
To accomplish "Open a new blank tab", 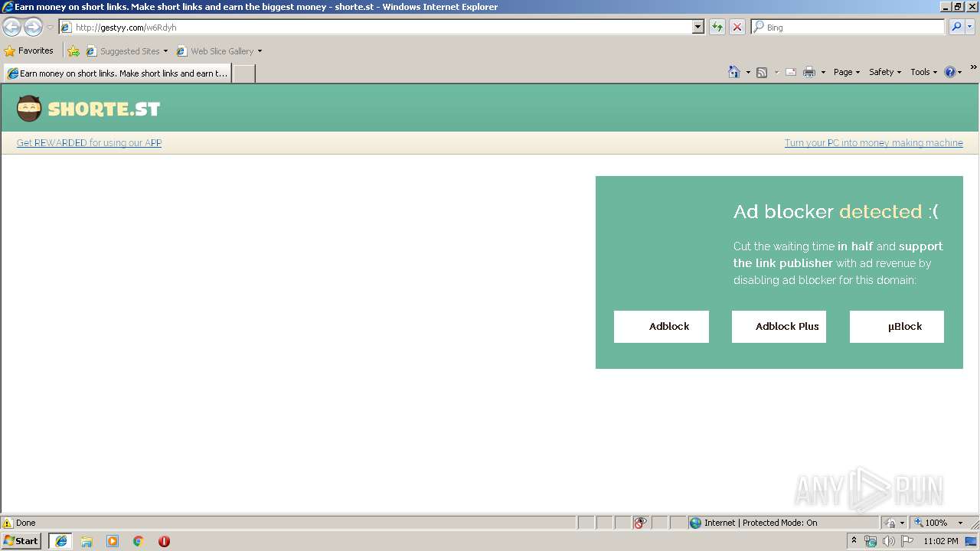I will (x=243, y=73).
